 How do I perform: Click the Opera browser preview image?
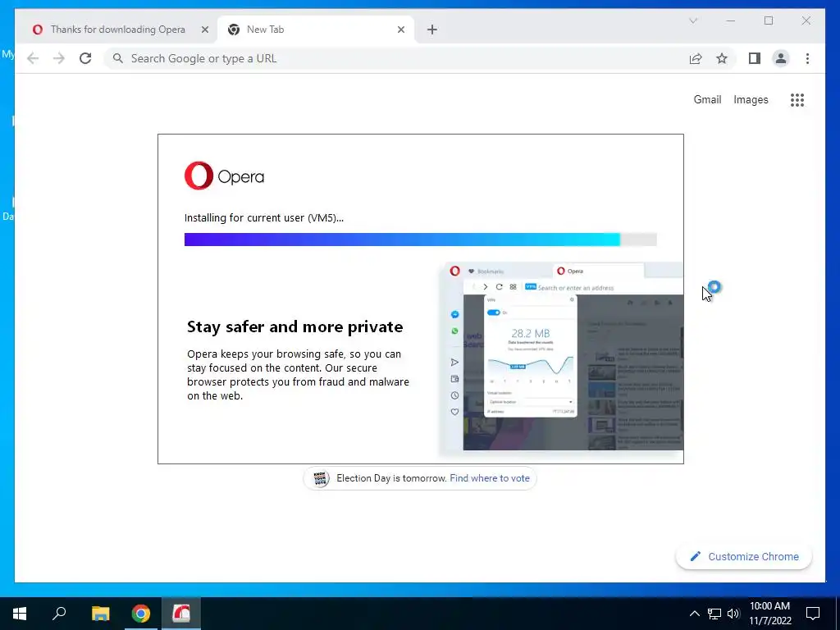click(x=561, y=359)
